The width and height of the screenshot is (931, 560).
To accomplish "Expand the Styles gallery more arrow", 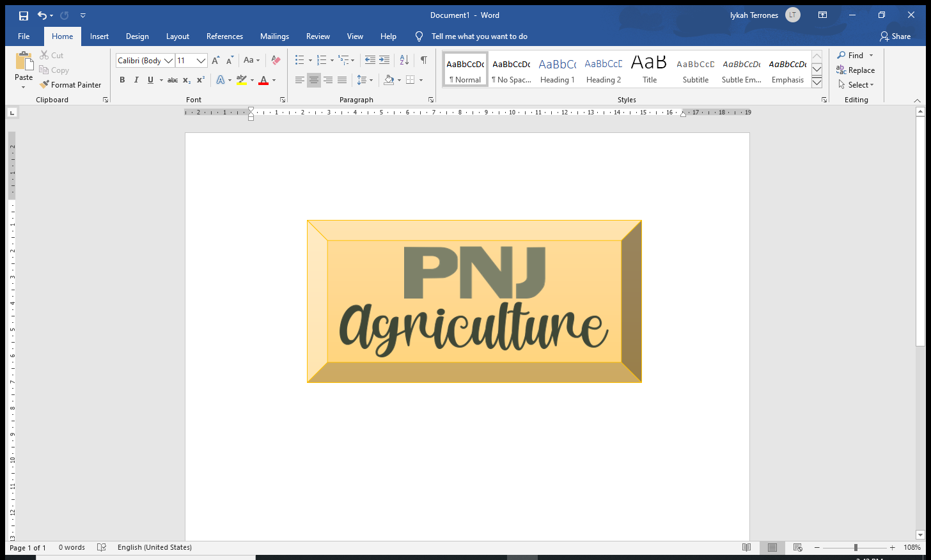I will pyautogui.click(x=817, y=82).
